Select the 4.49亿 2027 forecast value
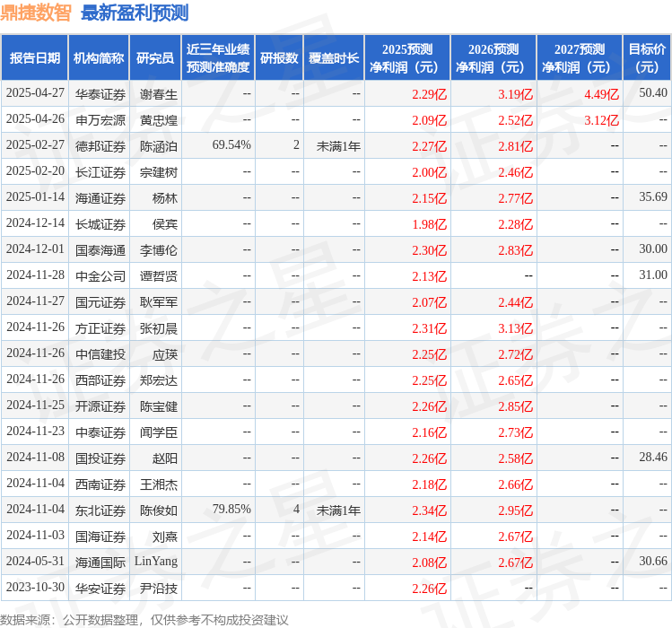The height and width of the screenshot is (628, 672). point(602,94)
